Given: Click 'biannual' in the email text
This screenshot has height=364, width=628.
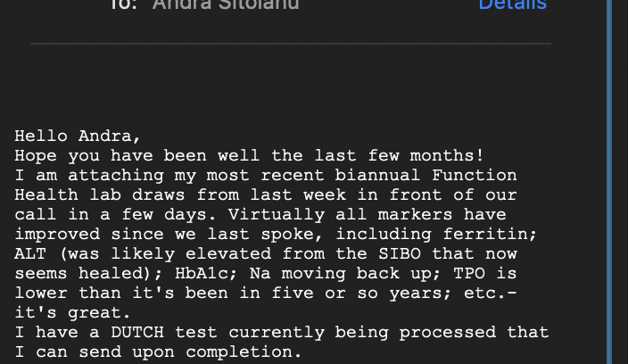Looking at the screenshot, I should 377,175.
